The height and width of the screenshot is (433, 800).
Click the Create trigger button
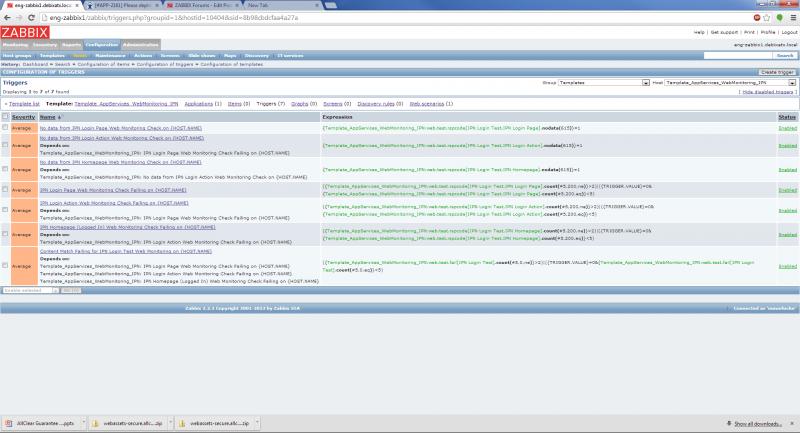[778, 72]
